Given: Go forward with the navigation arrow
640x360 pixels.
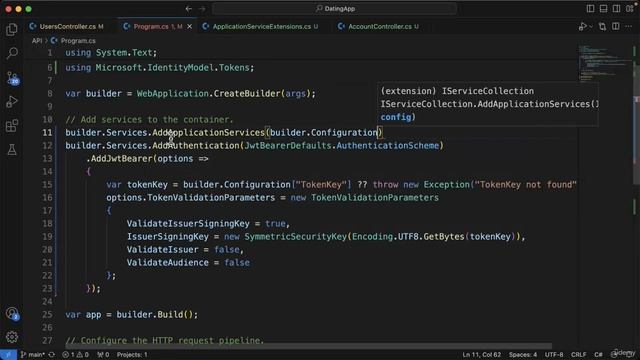Looking at the screenshot, I should coord(202,9).
